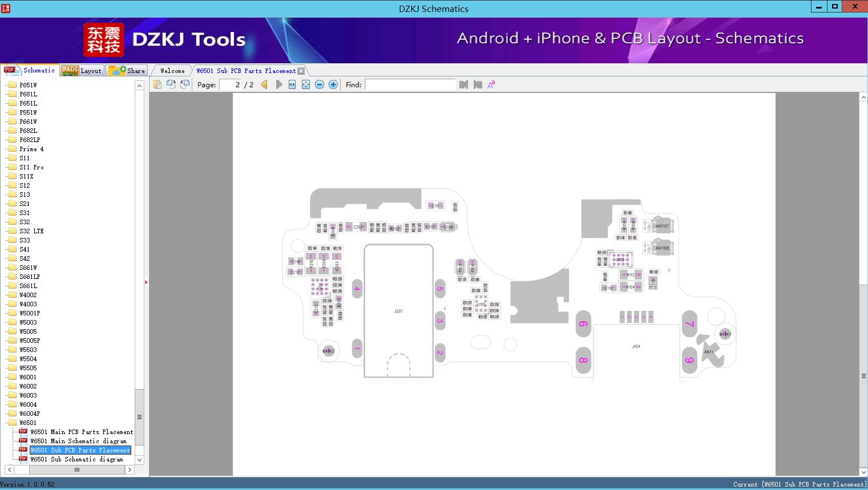Open W6501 Main Schematic diagram

[79, 440]
